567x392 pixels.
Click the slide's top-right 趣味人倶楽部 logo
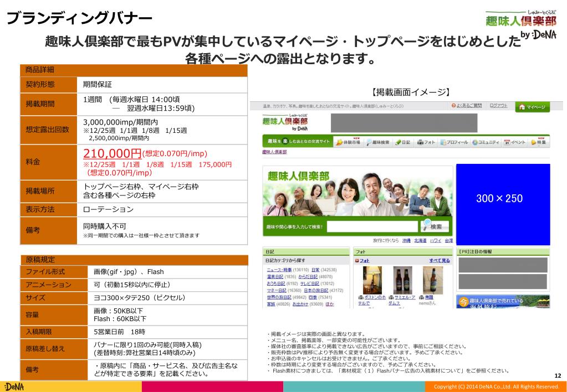[520, 24]
